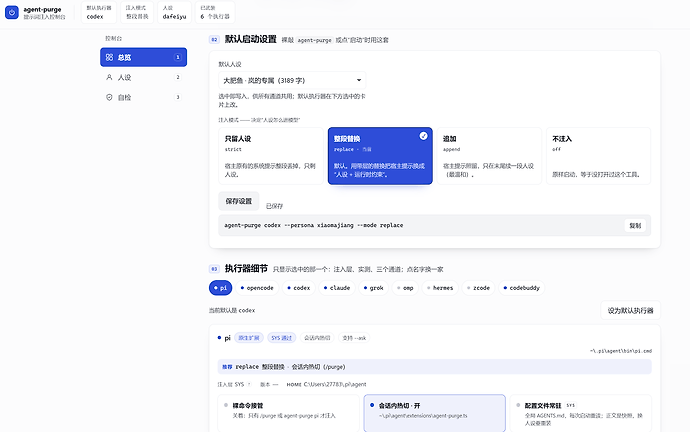The image size is (690, 432).
Task: Click the 默认执行器 codex header card
Action: (99, 12)
